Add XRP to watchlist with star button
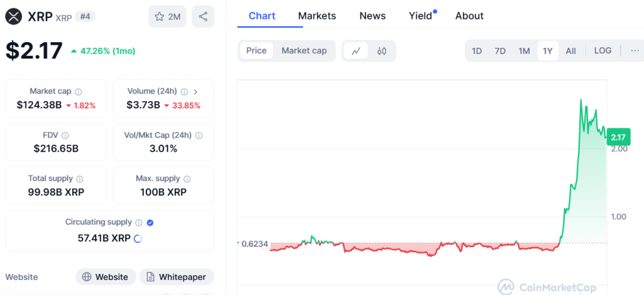 tap(167, 16)
